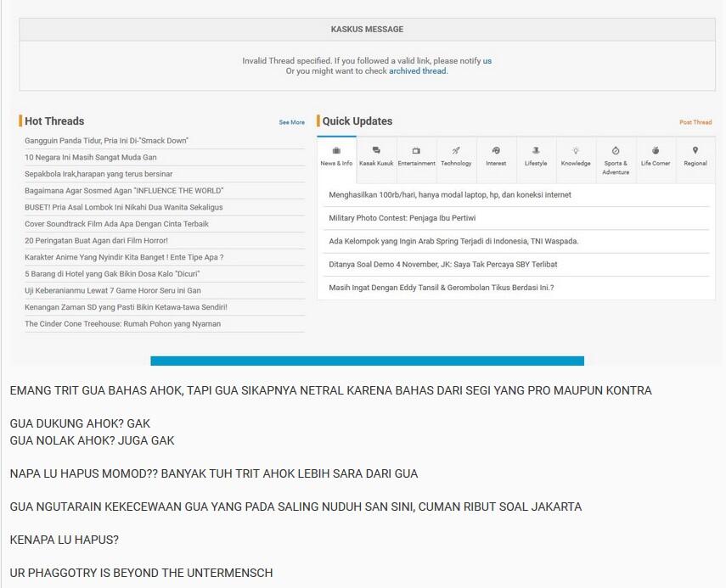The image size is (726, 588).
Task: Switch to the Lifestyle tab label
Action: (x=536, y=163)
